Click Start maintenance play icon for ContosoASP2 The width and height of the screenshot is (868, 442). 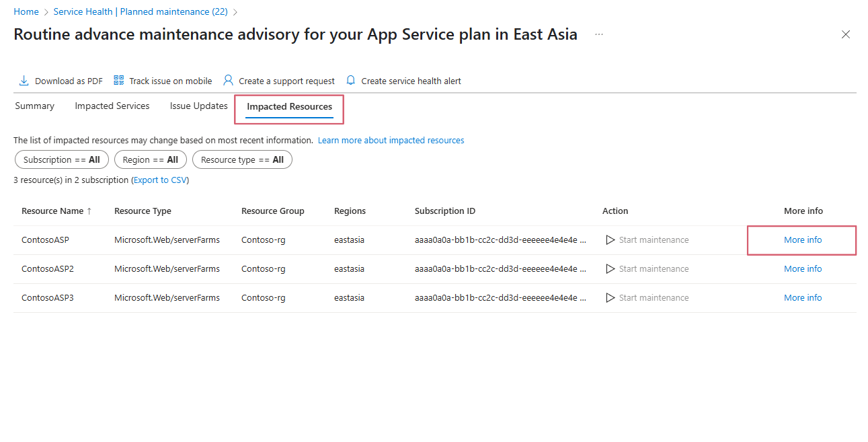pyautogui.click(x=610, y=269)
